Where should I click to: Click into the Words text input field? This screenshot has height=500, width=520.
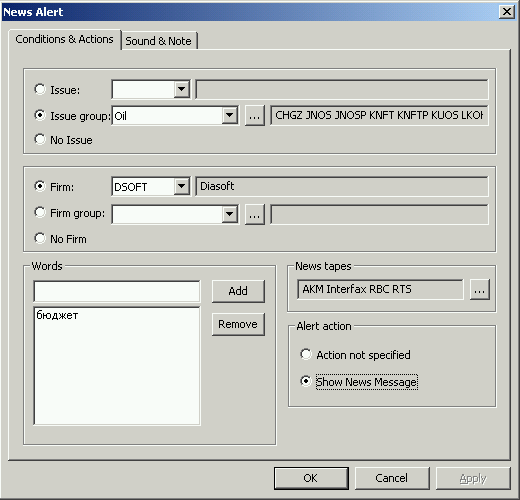[117, 291]
